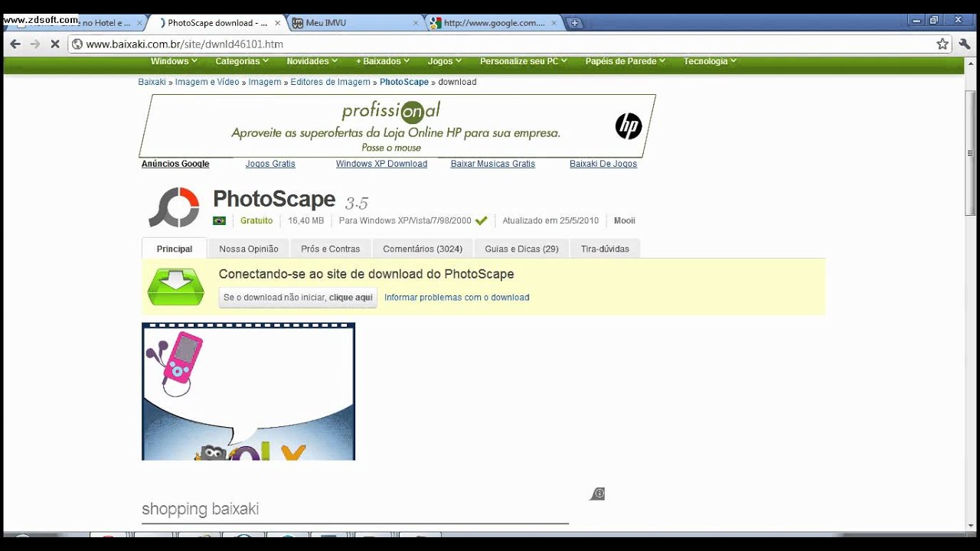The height and width of the screenshot is (551, 980).
Task: Switch to the Nossa Opinião tab
Action: tap(249, 249)
